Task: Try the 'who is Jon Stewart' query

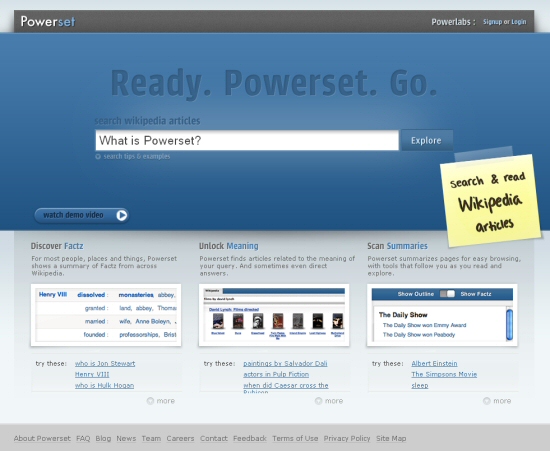Action: [105, 364]
